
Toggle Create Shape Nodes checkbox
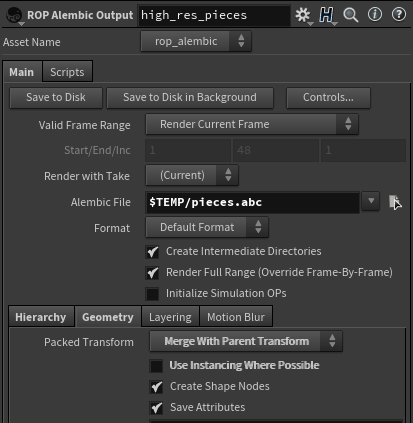(156, 387)
